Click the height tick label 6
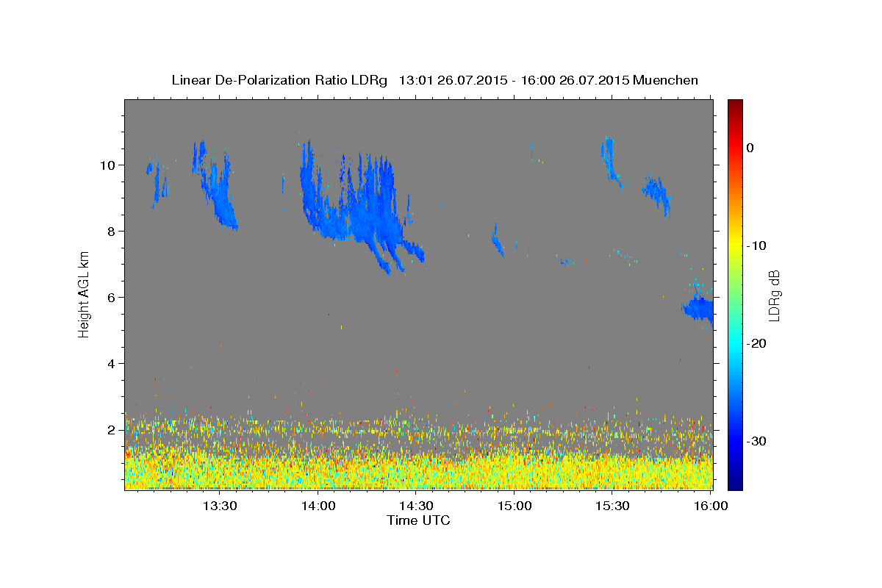 [113, 297]
